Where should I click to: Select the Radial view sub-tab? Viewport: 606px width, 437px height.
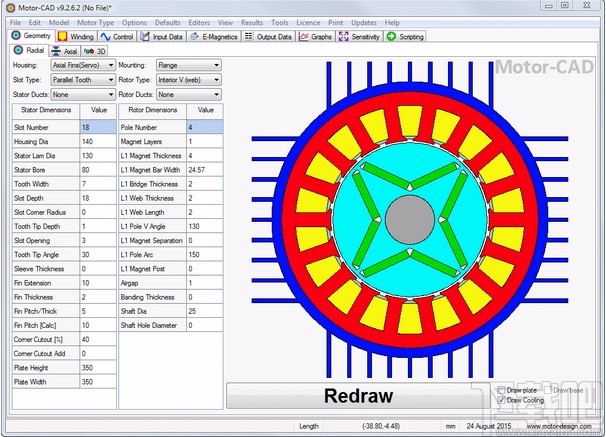click(29, 51)
